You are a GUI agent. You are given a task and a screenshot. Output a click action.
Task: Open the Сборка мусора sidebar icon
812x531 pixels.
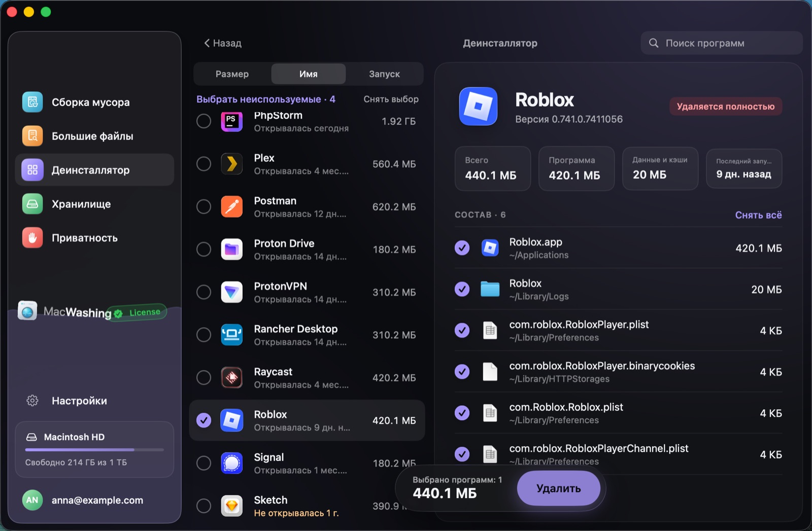point(32,102)
